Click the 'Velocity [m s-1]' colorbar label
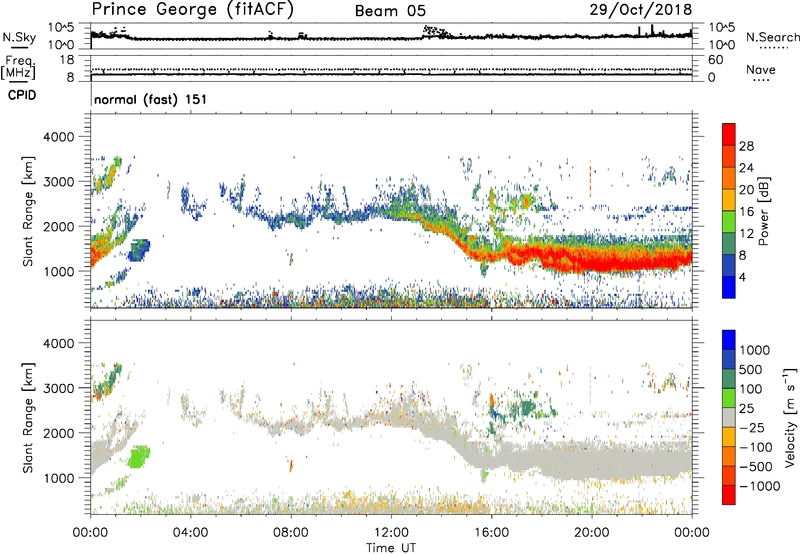This screenshot has width=800, height=554. coord(790,417)
